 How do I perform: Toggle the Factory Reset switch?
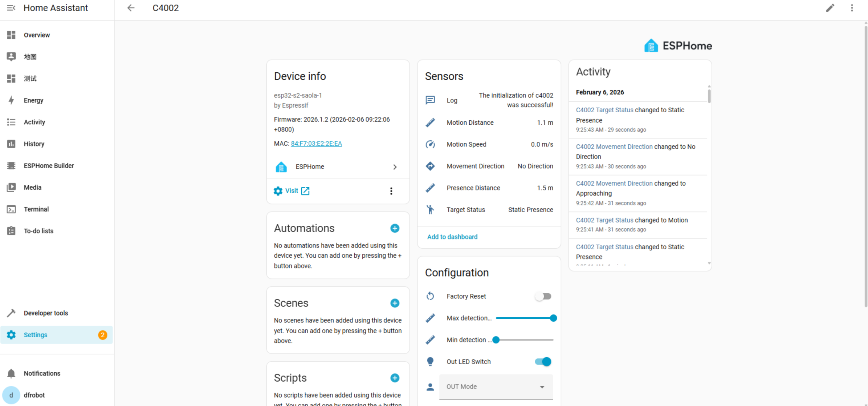(543, 296)
